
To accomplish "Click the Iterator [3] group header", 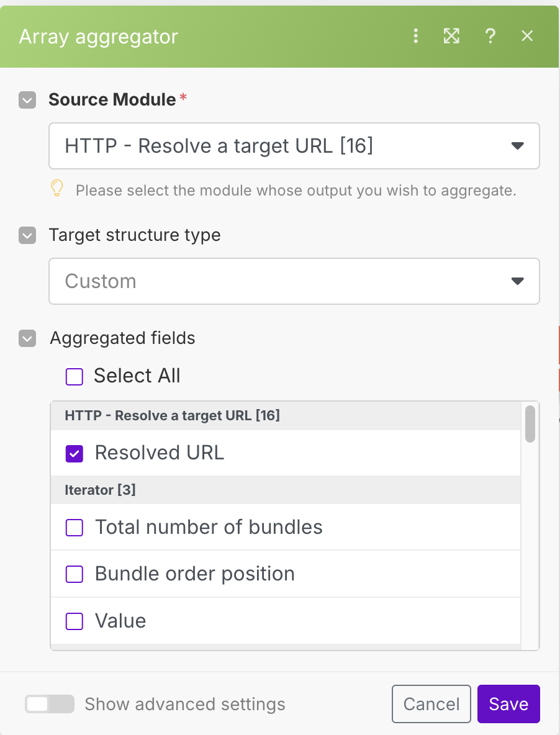I will [286, 490].
